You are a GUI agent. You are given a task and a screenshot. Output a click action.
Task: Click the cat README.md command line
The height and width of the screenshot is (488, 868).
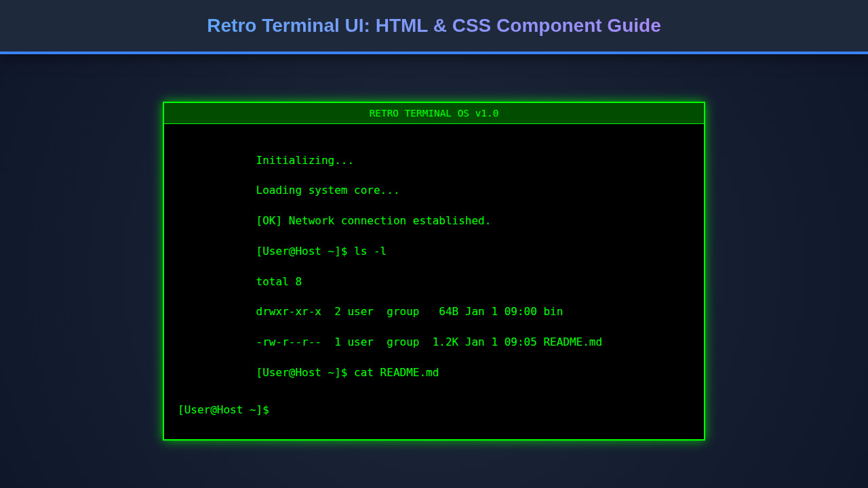tap(348, 372)
